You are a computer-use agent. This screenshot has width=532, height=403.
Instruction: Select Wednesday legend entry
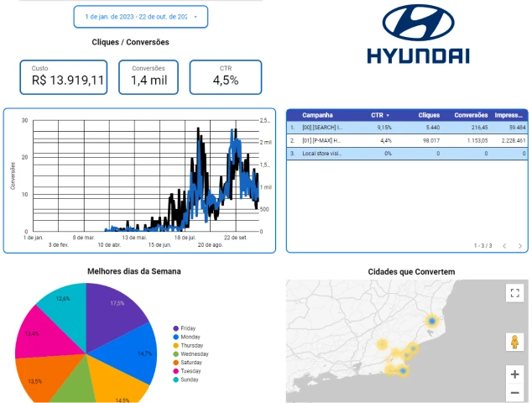click(x=190, y=353)
